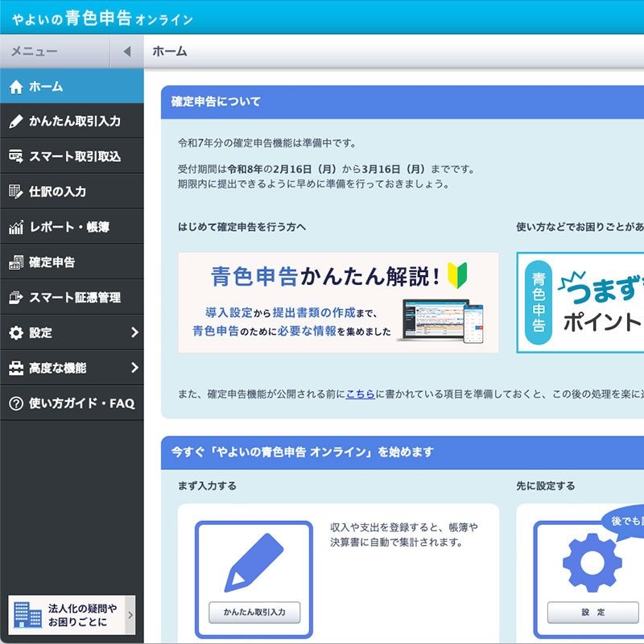Viewport: 644px width, 644px height.
Task: Click the 確定申告 calculator icon
Action: [16, 262]
